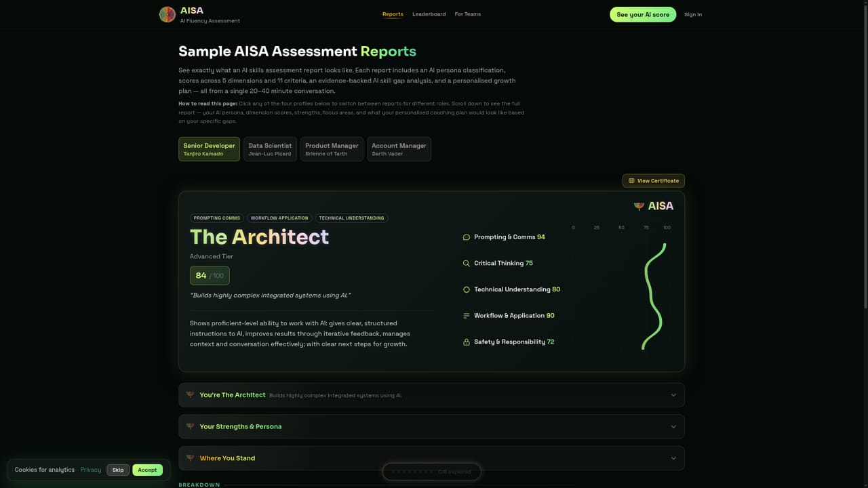The width and height of the screenshot is (868, 488).
Task: Open the Privacy link in cookie banner
Action: point(91,470)
